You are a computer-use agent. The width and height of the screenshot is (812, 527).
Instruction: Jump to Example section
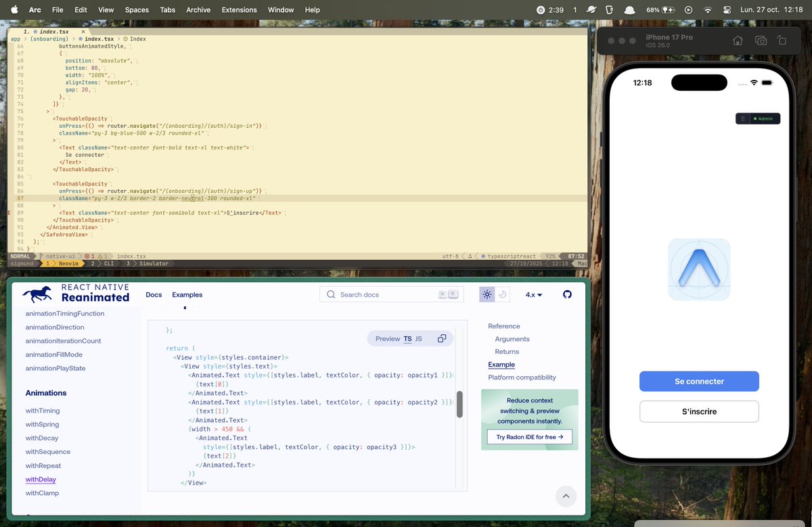(501, 365)
